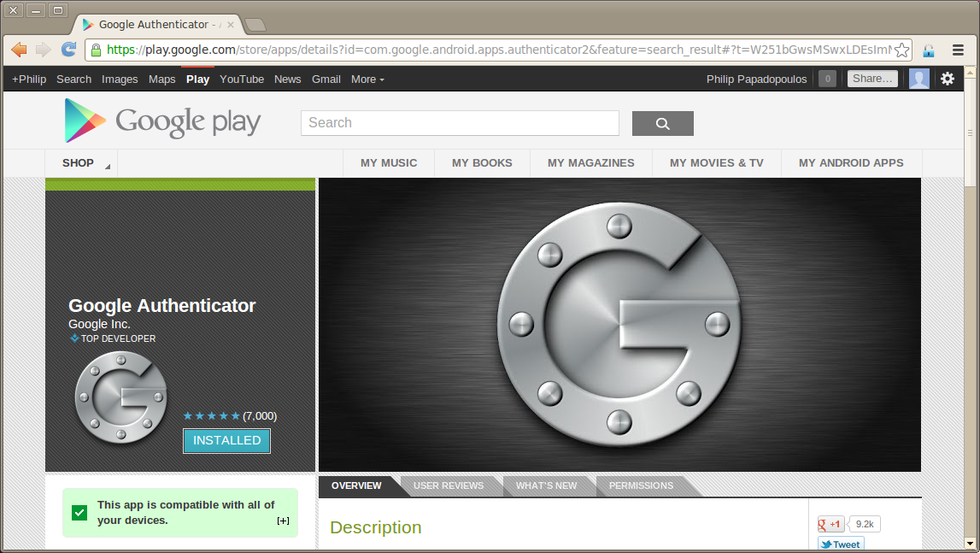Open the Permissions tab

point(641,485)
